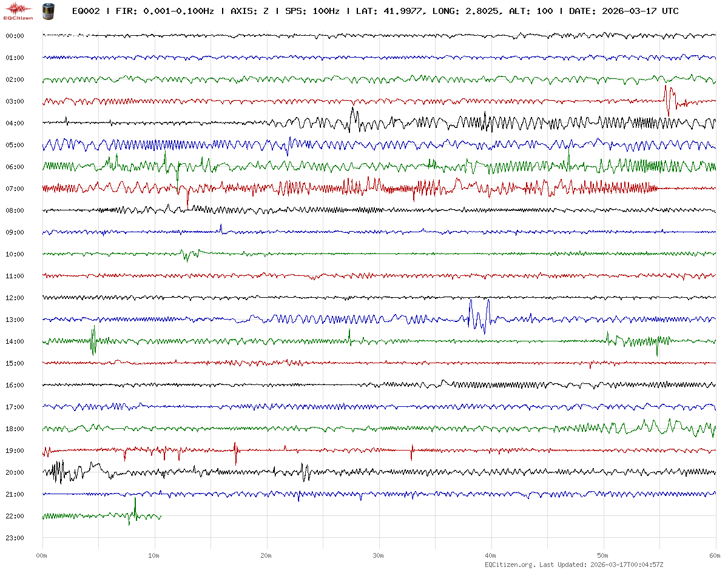Click the 13:00 hour label
This screenshot has width=728, height=570.
pos(15,320)
